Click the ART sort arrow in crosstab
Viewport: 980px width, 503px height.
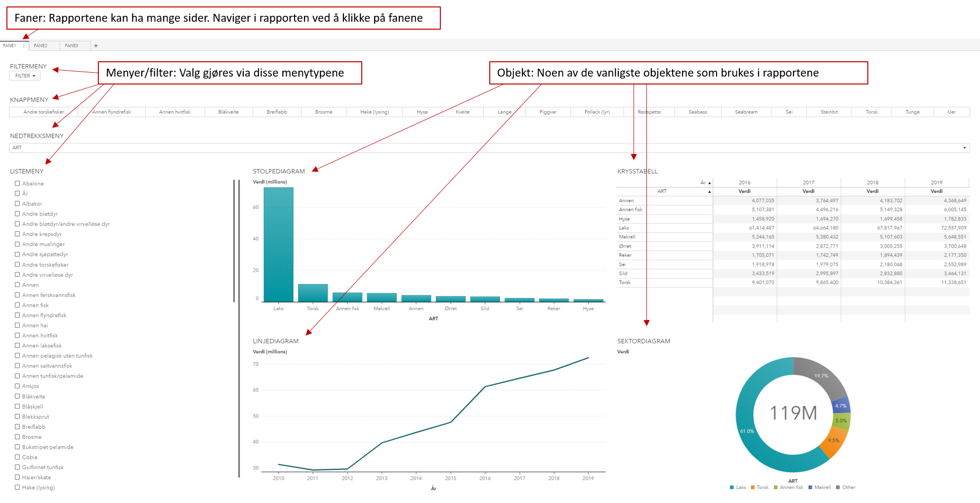coord(709,192)
